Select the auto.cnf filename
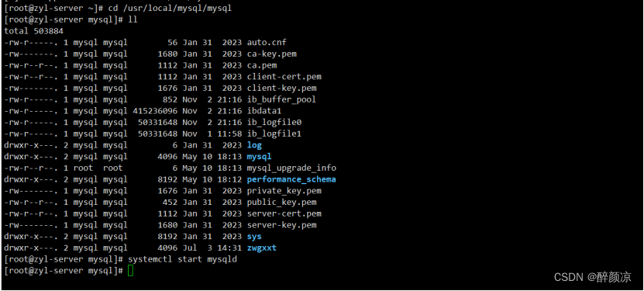The width and height of the screenshot is (644, 291). coord(267,43)
